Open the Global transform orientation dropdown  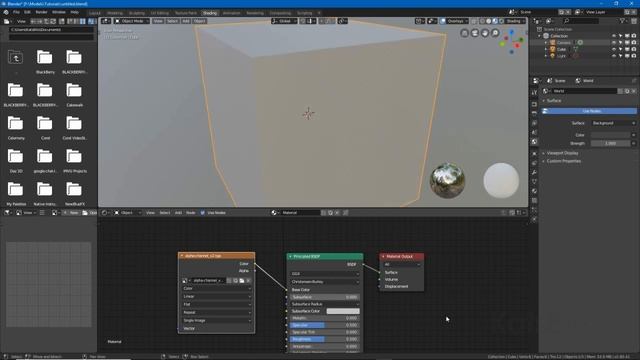[x=284, y=21]
